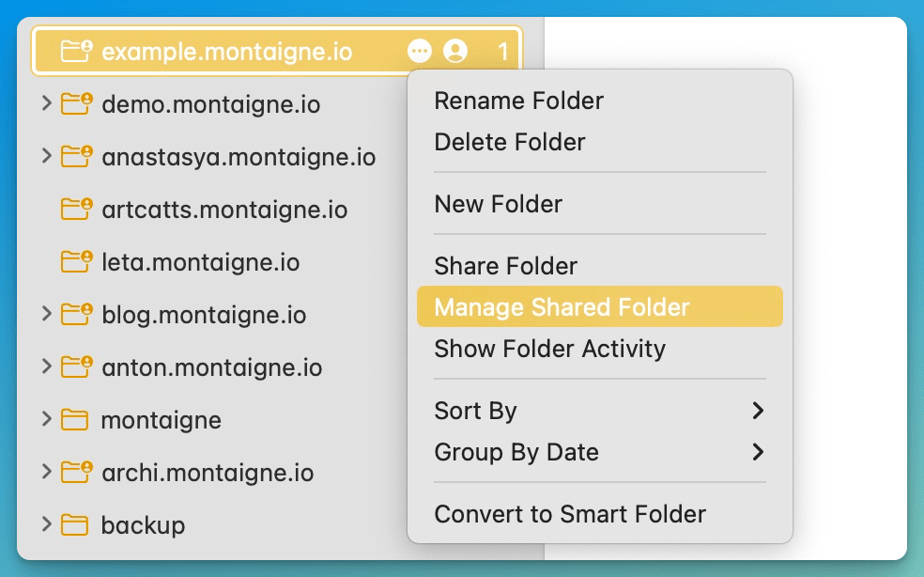The image size is (924, 577).
Task: Choose Rename Folder from context menu
Action: 518,101
